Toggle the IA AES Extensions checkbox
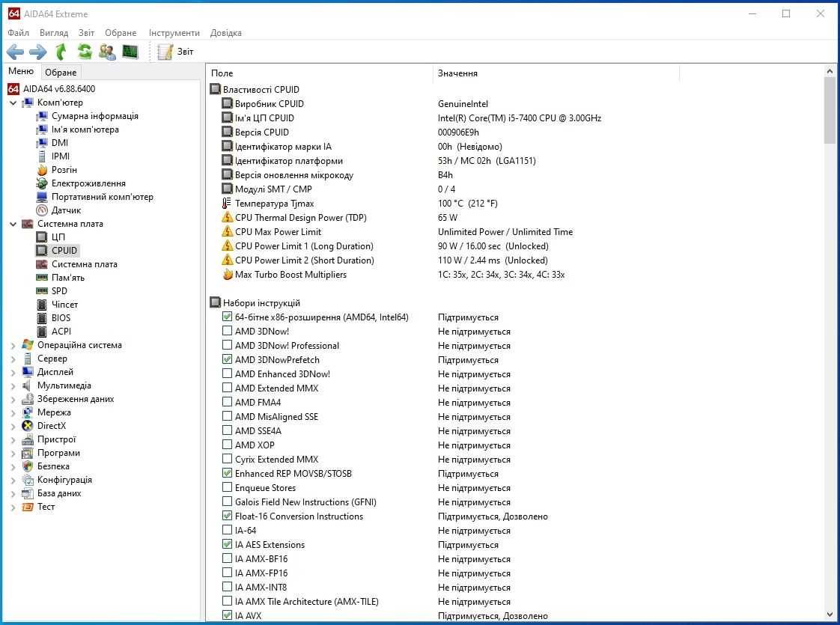 click(227, 544)
